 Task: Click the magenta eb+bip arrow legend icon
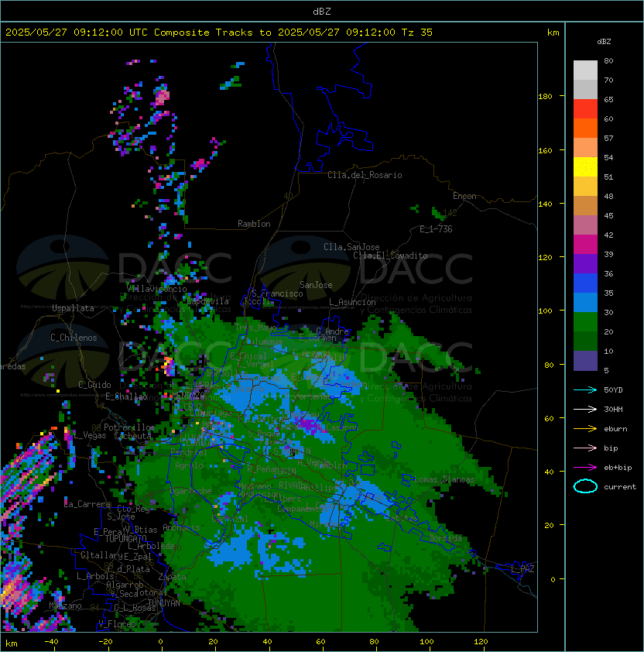(585, 468)
